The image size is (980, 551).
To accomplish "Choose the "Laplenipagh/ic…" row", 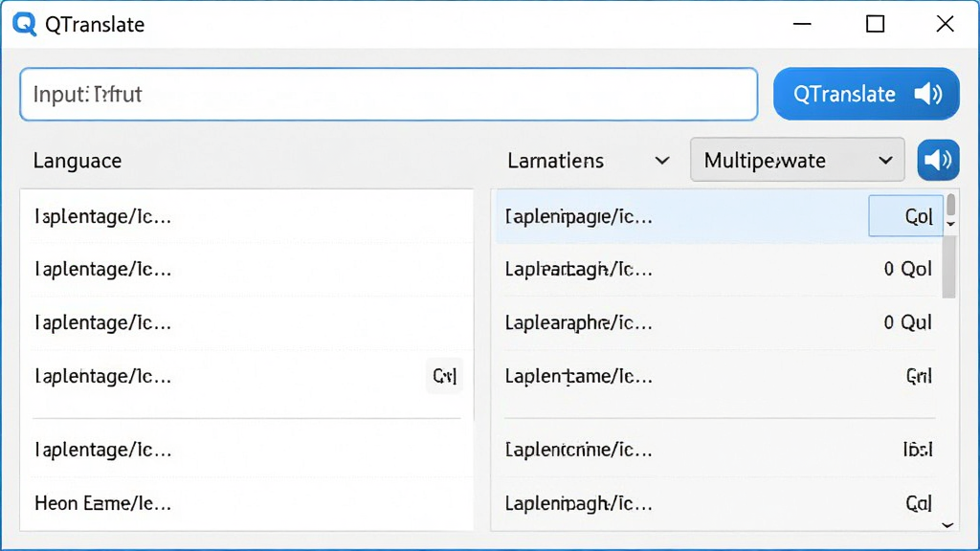I will tap(719, 503).
